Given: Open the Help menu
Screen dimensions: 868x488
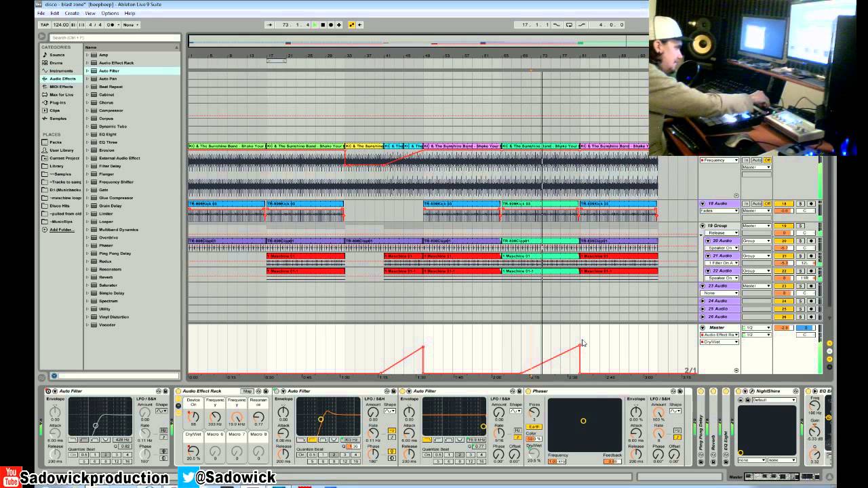Looking at the screenshot, I should click(x=130, y=13).
